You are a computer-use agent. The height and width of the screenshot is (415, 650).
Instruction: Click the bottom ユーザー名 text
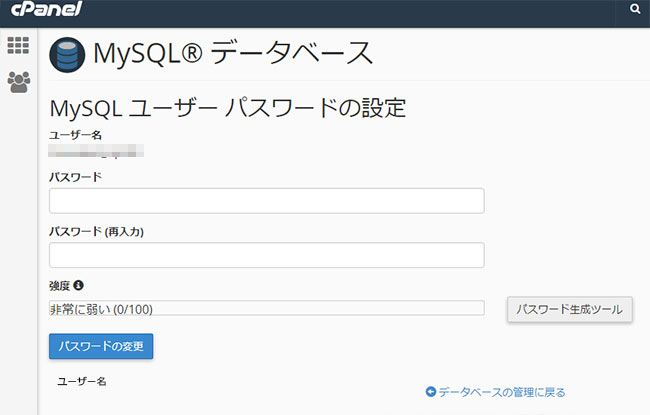click(x=82, y=381)
